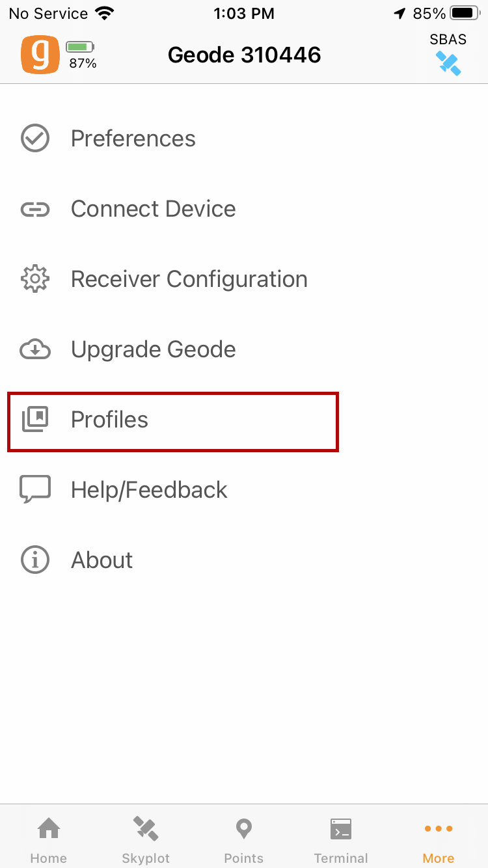
Task: Select Receiver Configuration entry
Action: (189, 279)
